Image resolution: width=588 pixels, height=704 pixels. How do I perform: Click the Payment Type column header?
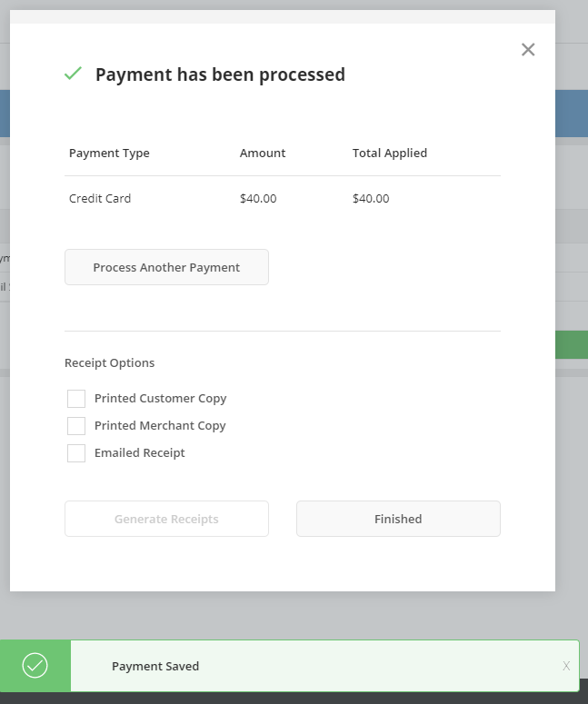pos(109,154)
